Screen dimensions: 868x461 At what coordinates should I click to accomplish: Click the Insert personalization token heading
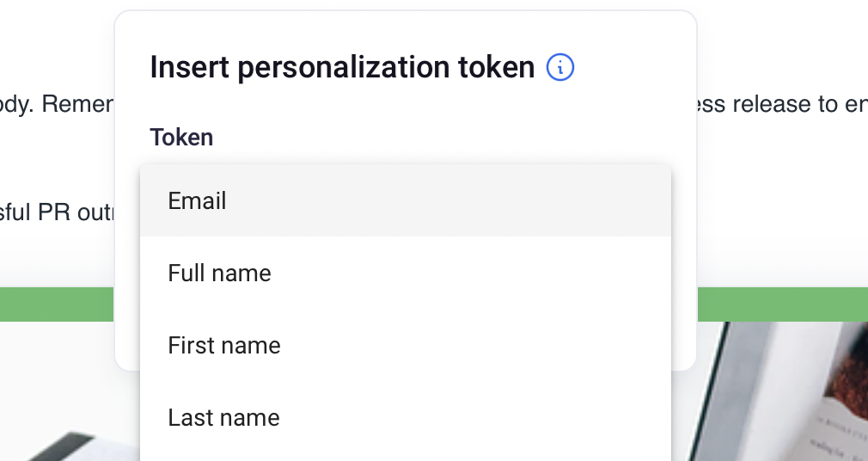(x=342, y=67)
